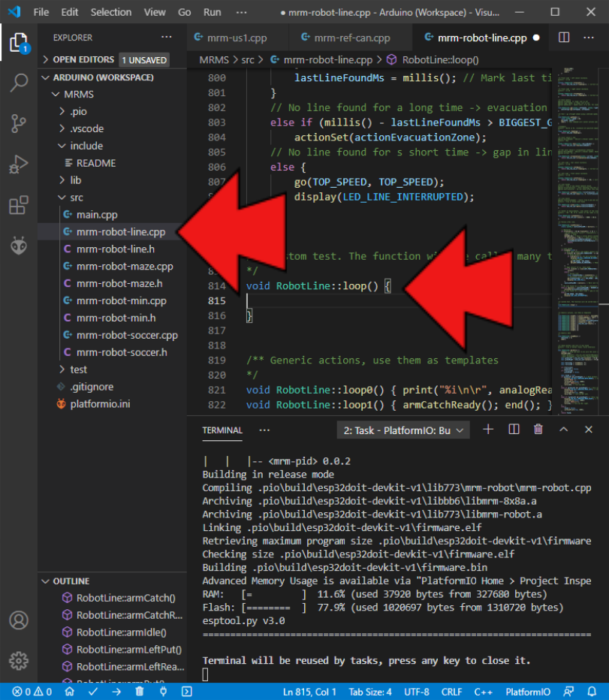Open Explorer more actions ellipsis
This screenshot has height=700, width=609.
[166, 37]
